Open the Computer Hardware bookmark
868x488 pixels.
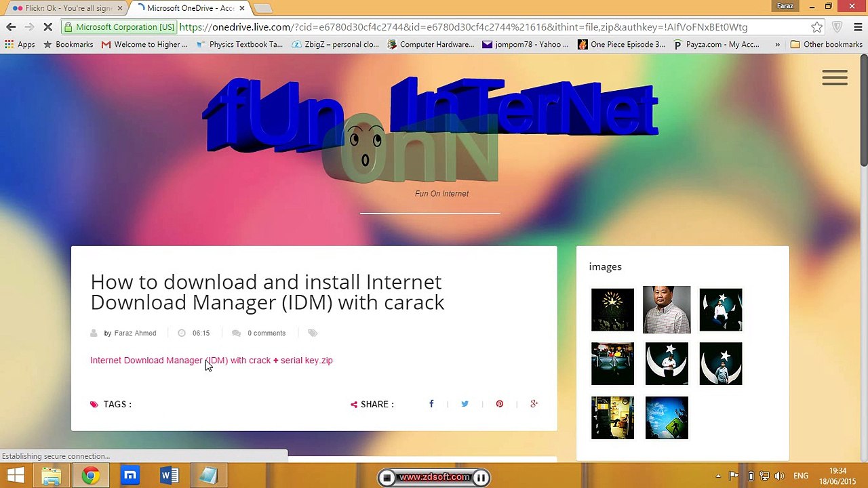[431, 45]
